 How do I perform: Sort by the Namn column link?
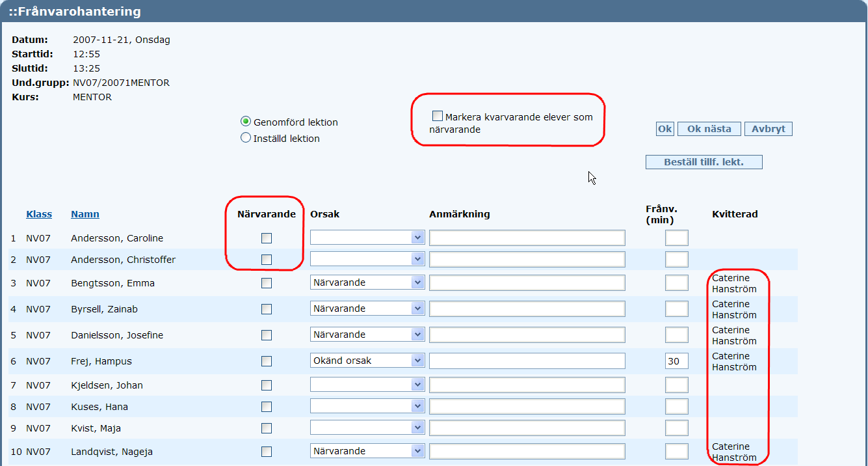pos(85,214)
